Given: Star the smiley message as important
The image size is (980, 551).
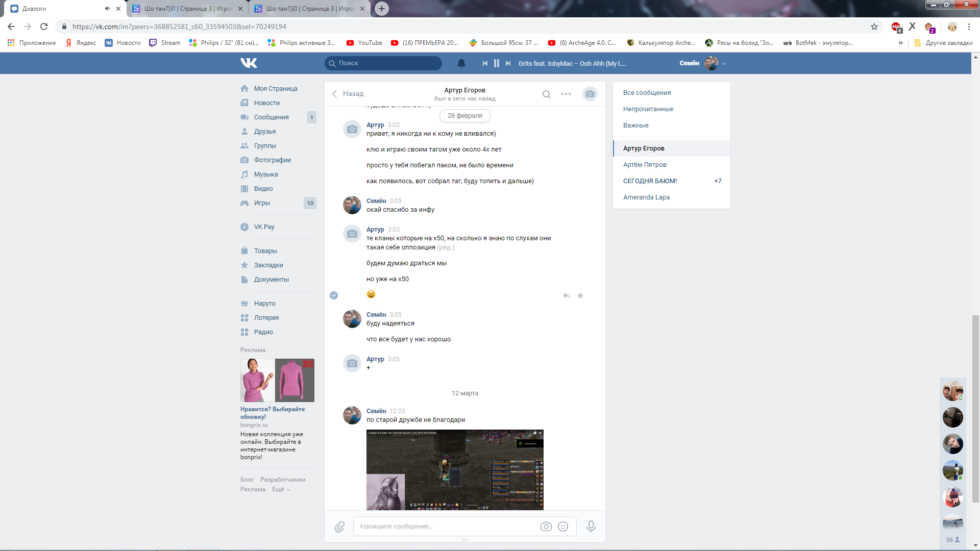Looking at the screenshot, I should tap(580, 295).
